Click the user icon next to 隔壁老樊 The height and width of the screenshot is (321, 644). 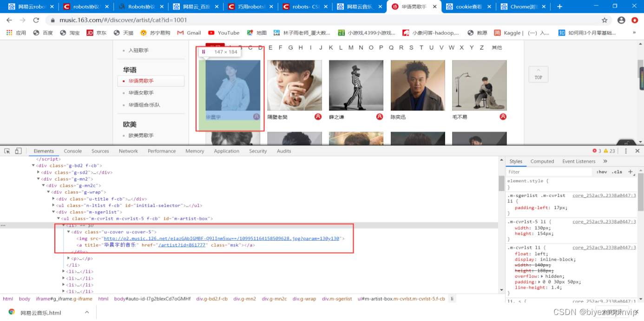[x=318, y=117]
